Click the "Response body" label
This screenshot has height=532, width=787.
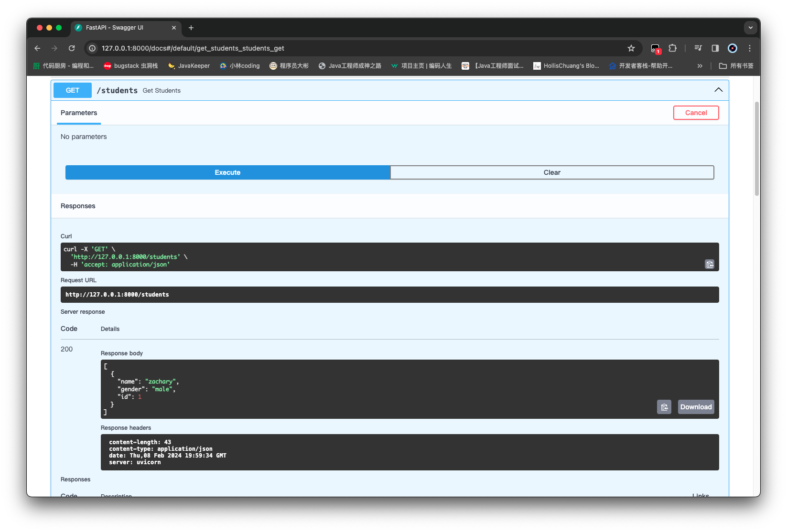coord(122,353)
